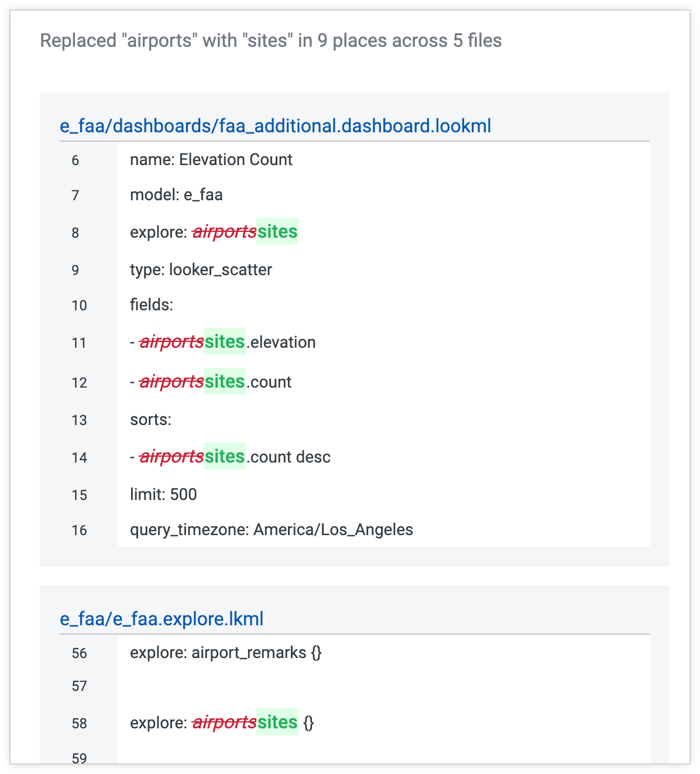
Task: Select the "model: e_faa" line
Action: (x=176, y=195)
